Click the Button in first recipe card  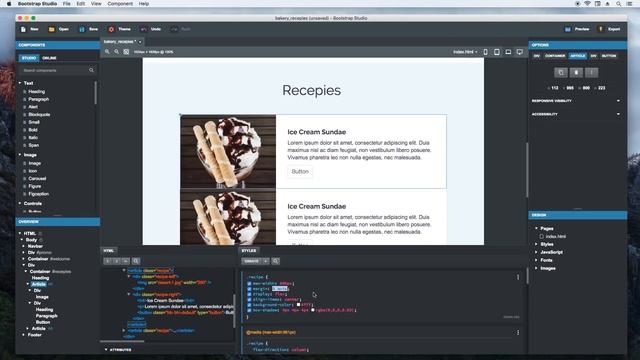[x=300, y=172]
